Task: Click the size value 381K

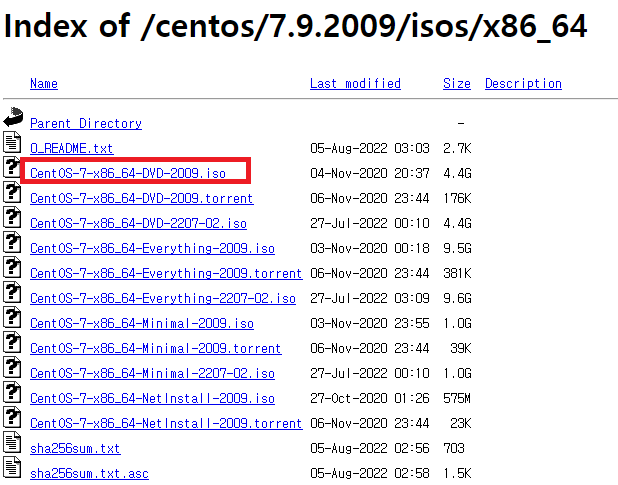Action: (457, 273)
